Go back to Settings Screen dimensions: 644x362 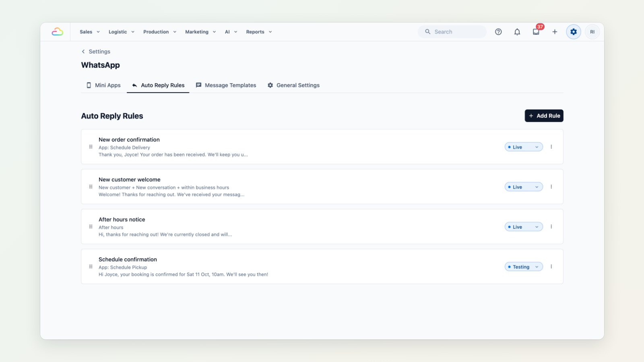[x=96, y=51]
